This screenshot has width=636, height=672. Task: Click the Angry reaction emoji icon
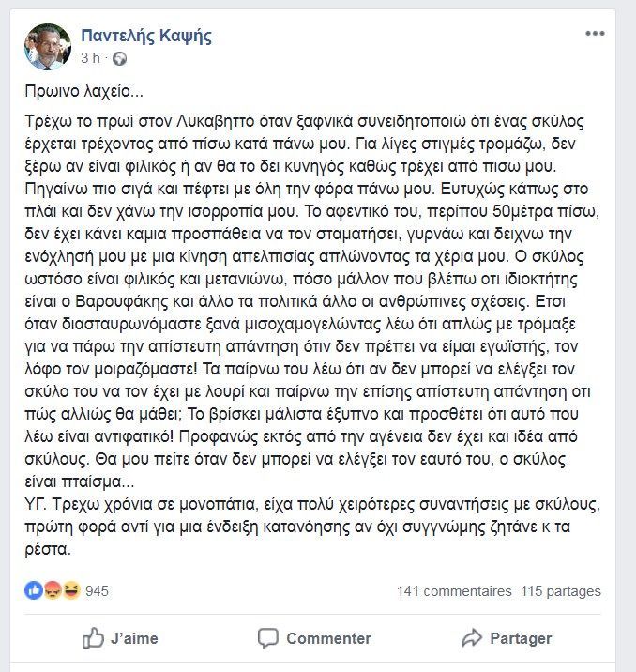coord(51,591)
